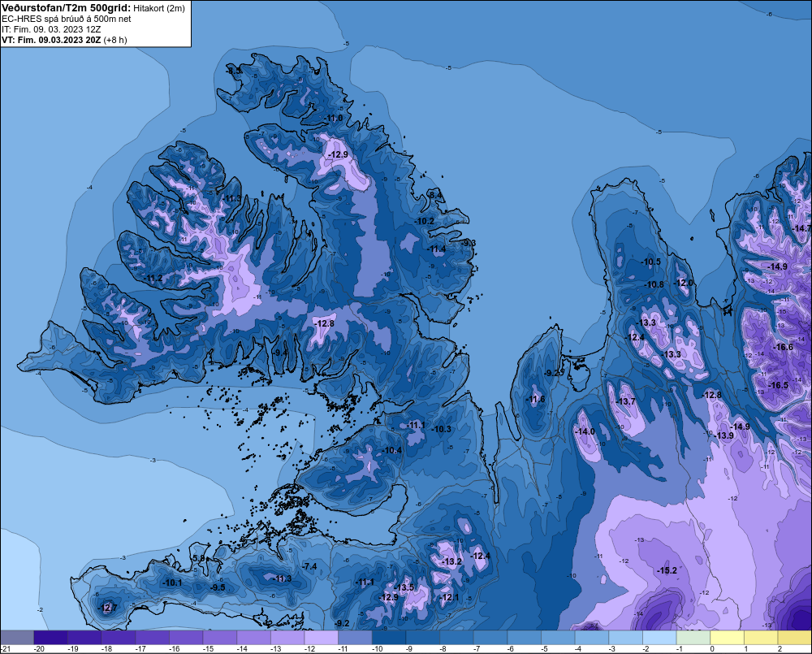Select the '-15.2' temperature value
The image size is (812, 654).
click(x=667, y=570)
